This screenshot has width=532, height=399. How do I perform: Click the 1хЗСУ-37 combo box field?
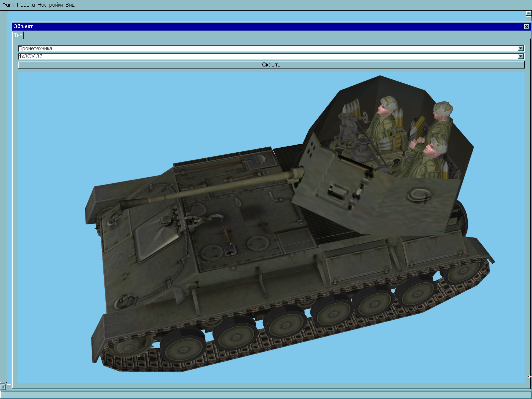(271, 57)
